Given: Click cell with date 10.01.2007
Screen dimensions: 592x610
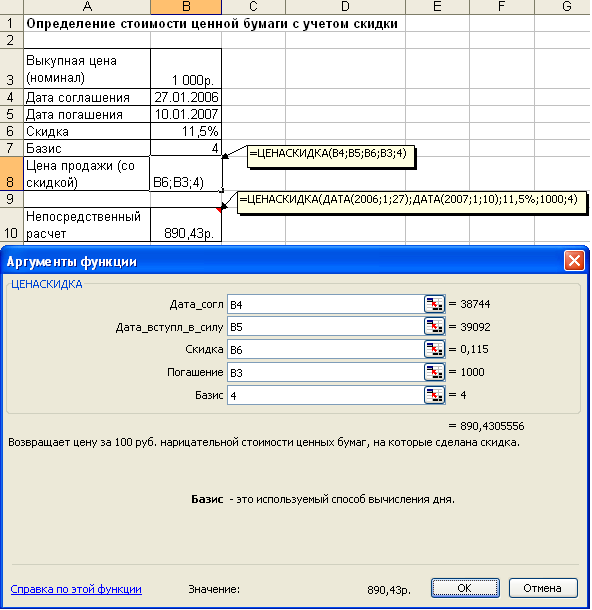Looking at the screenshot, I should (x=186, y=114).
